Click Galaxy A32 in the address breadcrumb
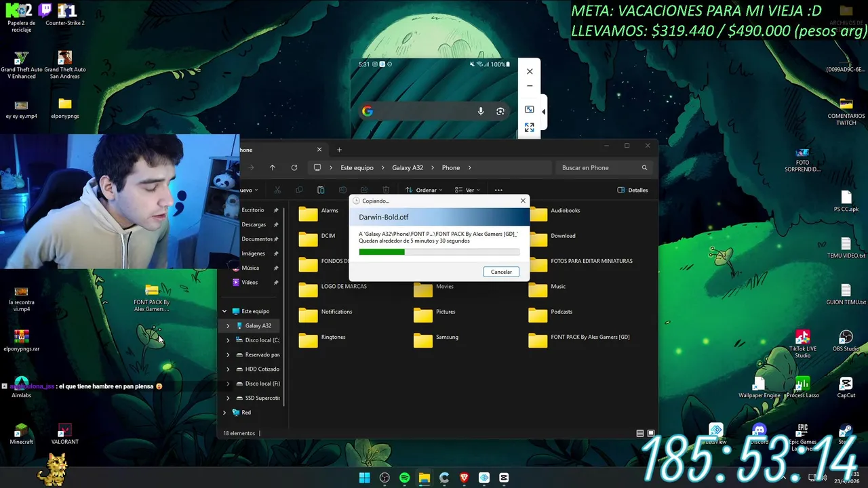868x488 pixels. click(x=408, y=167)
